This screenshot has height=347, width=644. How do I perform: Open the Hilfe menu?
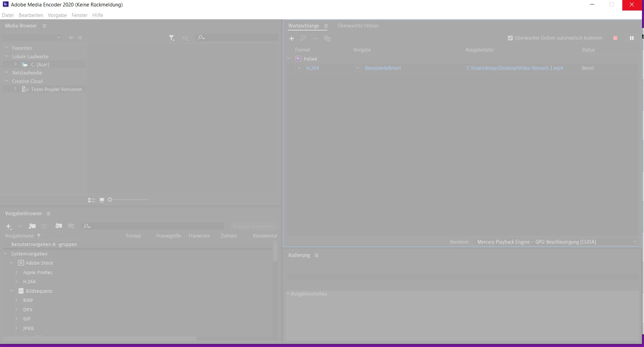[x=98, y=15]
